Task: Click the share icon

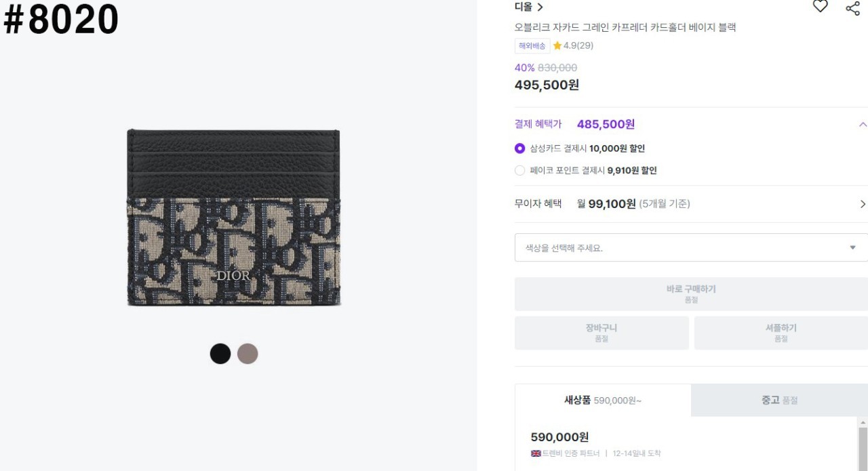Action: (852, 8)
